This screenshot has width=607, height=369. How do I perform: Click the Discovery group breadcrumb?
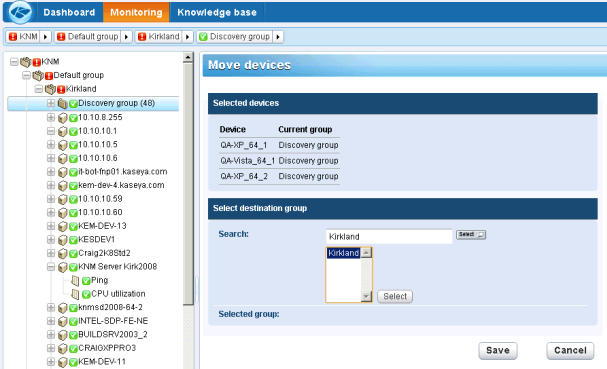pyautogui.click(x=235, y=37)
